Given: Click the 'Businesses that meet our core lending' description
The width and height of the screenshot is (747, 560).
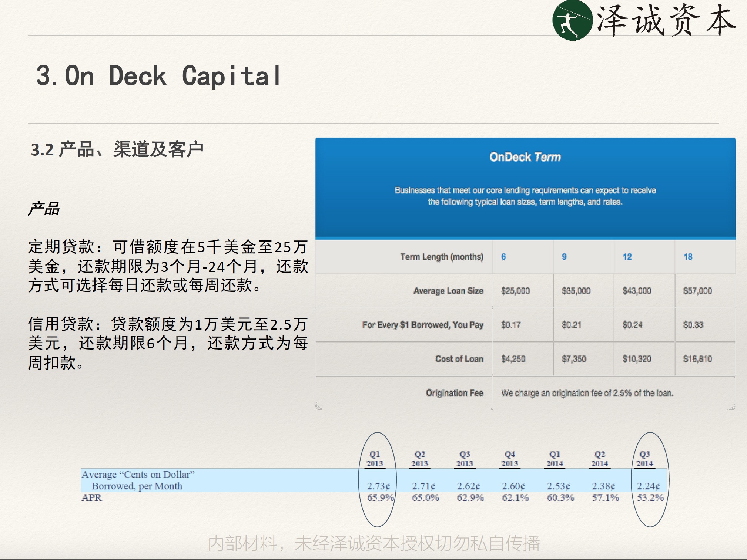Looking at the screenshot, I should (x=525, y=196).
